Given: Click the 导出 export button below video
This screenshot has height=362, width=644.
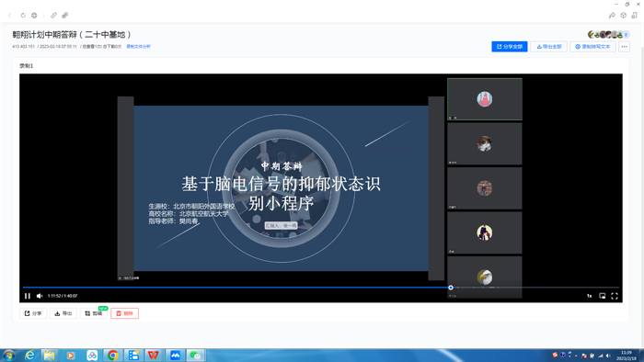Looking at the screenshot, I should [x=63, y=313].
